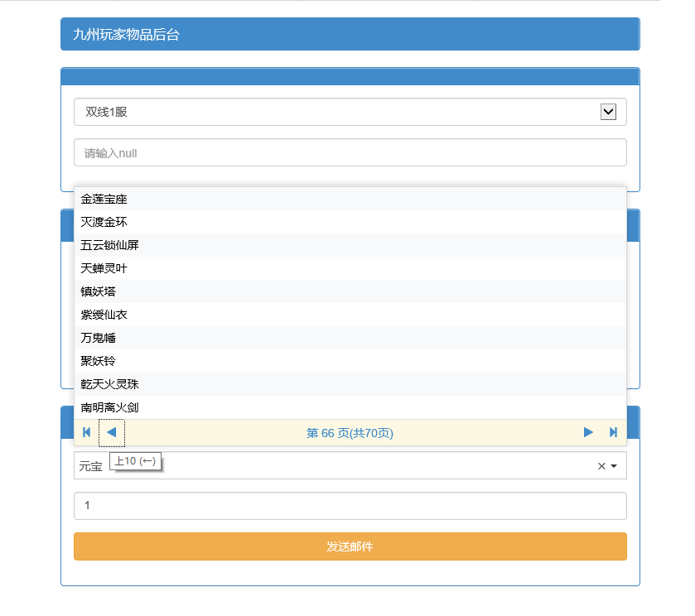The height and width of the screenshot is (616, 695).
Task: Click the 九州玩家物品后台 header title
Action: point(126,35)
